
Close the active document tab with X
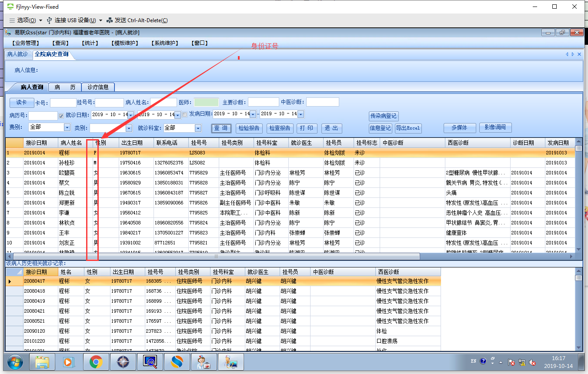(579, 54)
